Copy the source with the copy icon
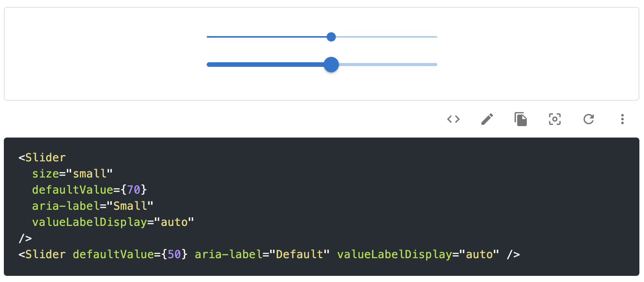Viewport: 644px width, 282px height. (521, 119)
